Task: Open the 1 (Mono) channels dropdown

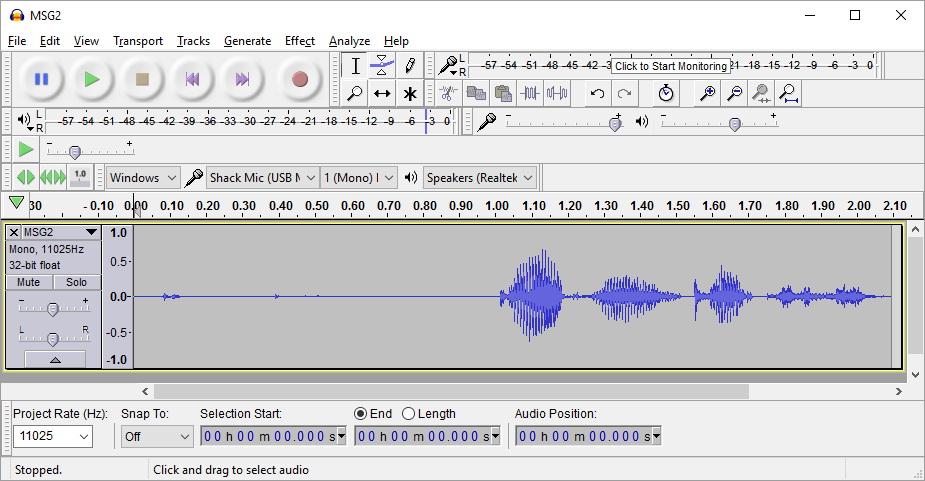Action: (x=359, y=178)
